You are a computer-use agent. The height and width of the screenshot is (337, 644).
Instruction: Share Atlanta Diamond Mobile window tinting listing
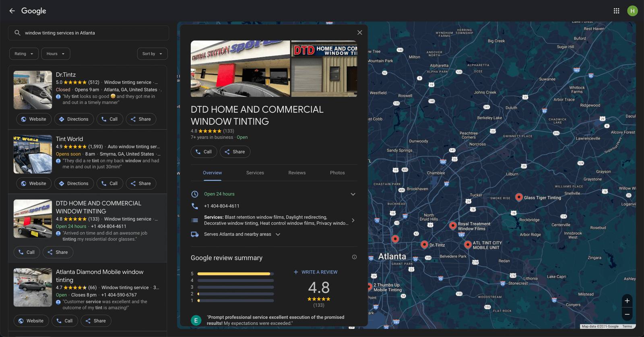coord(96,321)
